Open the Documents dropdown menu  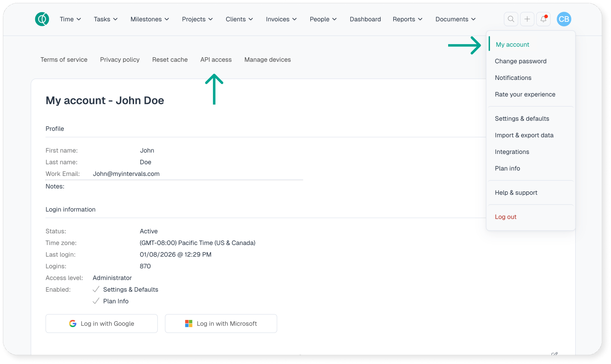coord(455,19)
